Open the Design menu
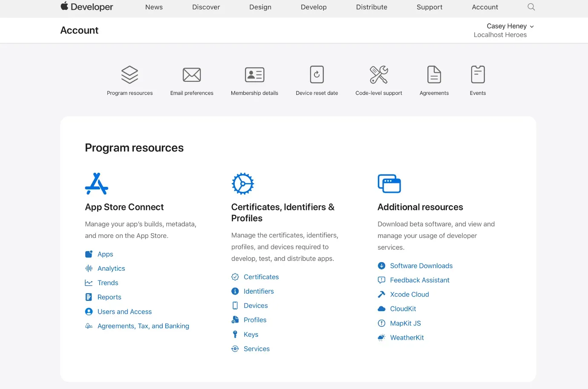Viewport: 588px width, 389px height. [x=260, y=7]
